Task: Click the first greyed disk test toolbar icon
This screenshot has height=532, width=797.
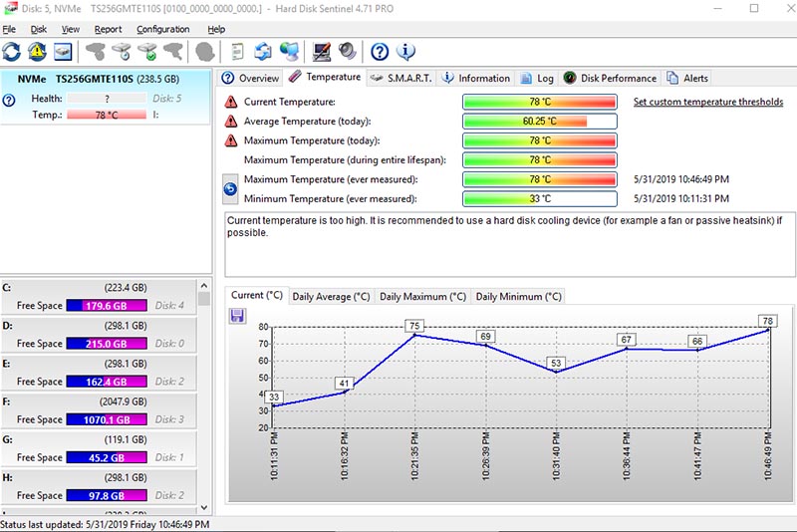Action: tap(95, 52)
